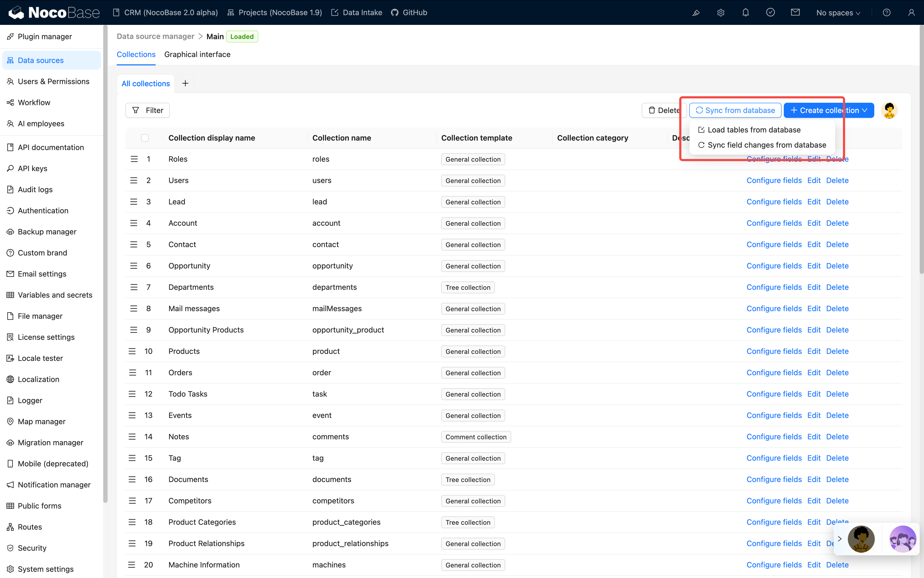Open the NocoBase settings gear icon
Image resolution: width=924 pixels, height=578 pixels.
(720, 12)
